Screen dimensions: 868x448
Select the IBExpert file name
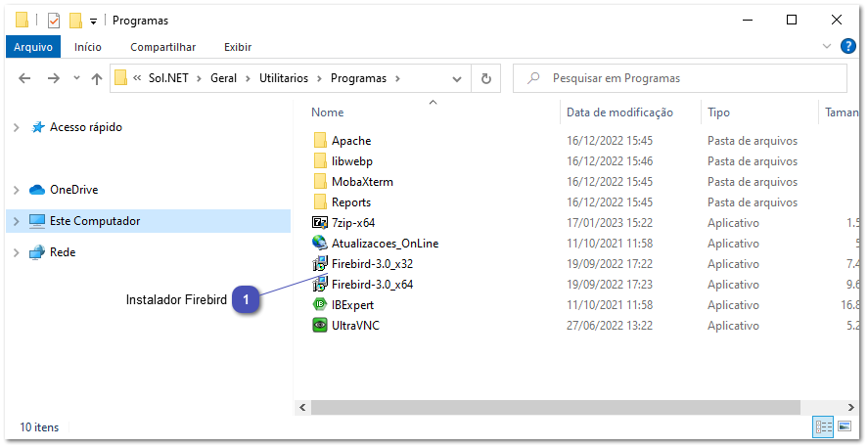pos(352,305)
